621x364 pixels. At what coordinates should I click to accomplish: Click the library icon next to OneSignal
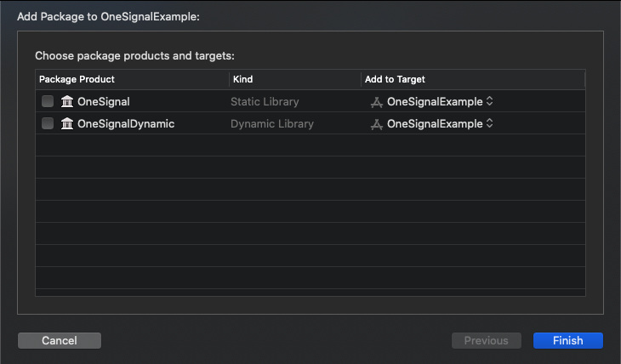coord(67,101)
